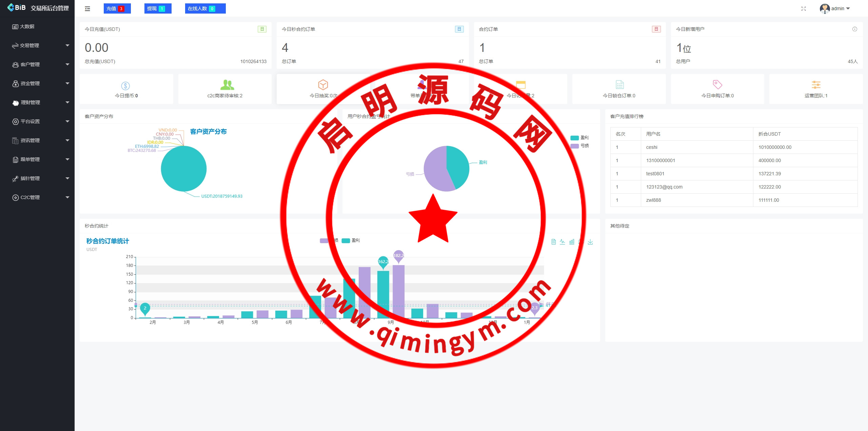
Task: Open the chart data view icon
Action: click(x=553, y=242)
